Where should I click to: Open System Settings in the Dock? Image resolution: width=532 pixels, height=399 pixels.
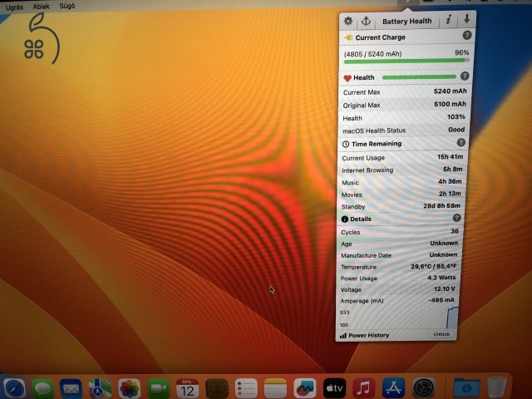pos(423,389)
